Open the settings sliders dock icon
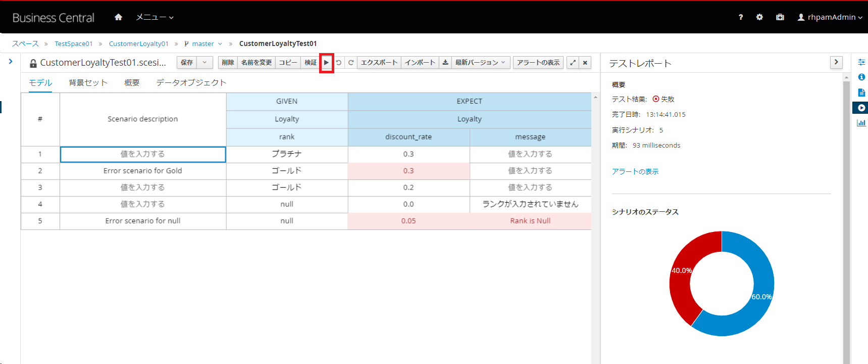Screen dimensions: 868x364 coord(861,62)
